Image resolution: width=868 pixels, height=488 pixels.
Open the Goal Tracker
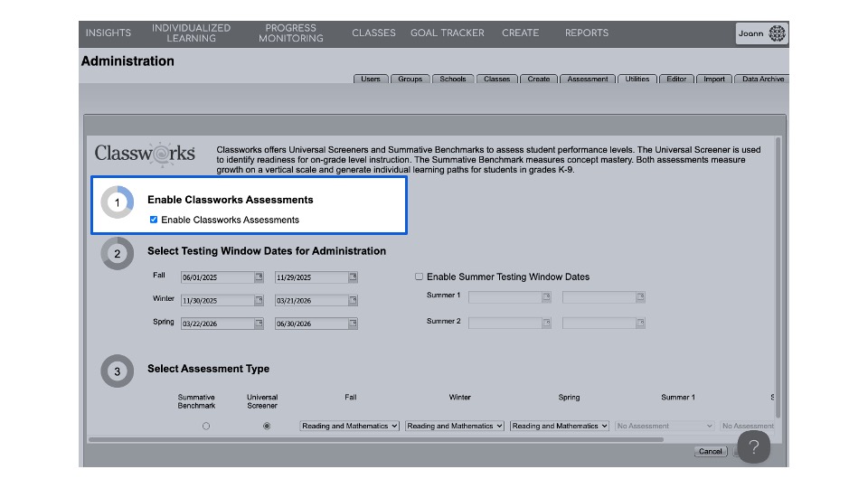[x=448, y=33]
